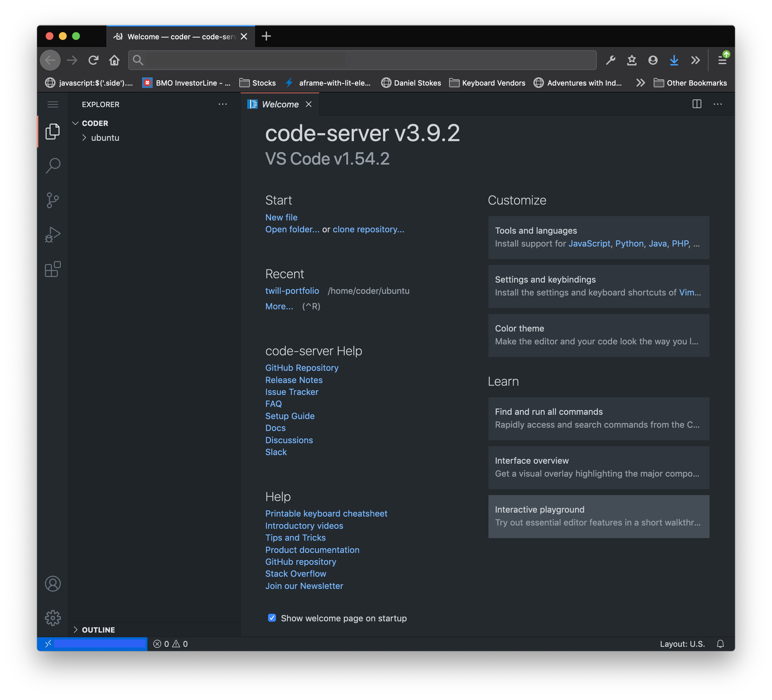772x700 pixels.
Task: Open the application hamburger menu
Action: point(53,104)
